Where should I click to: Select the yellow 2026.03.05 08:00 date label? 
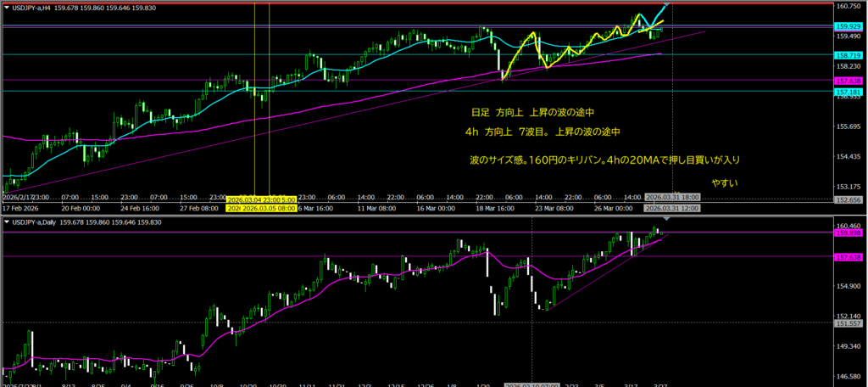268,208
